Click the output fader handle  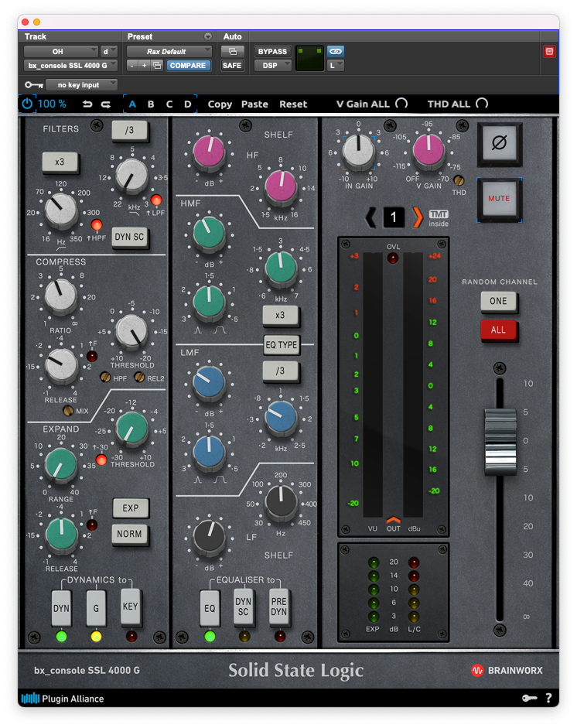[500, 441]
